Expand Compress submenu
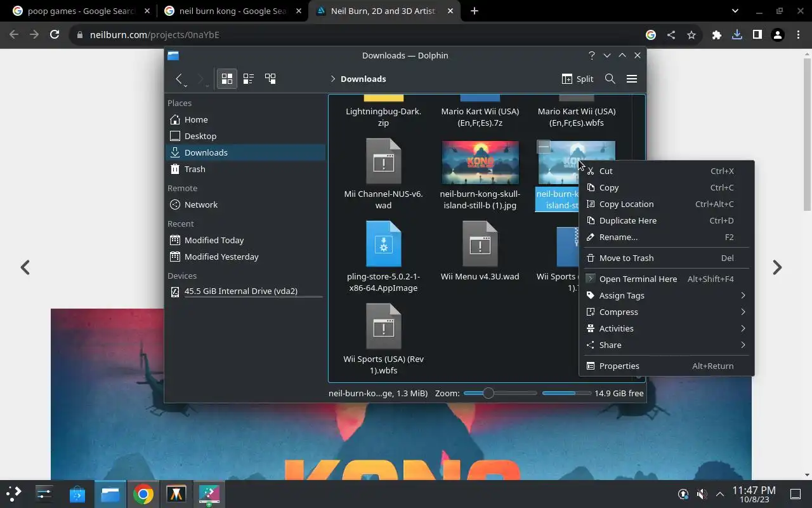 pos(666,312)
